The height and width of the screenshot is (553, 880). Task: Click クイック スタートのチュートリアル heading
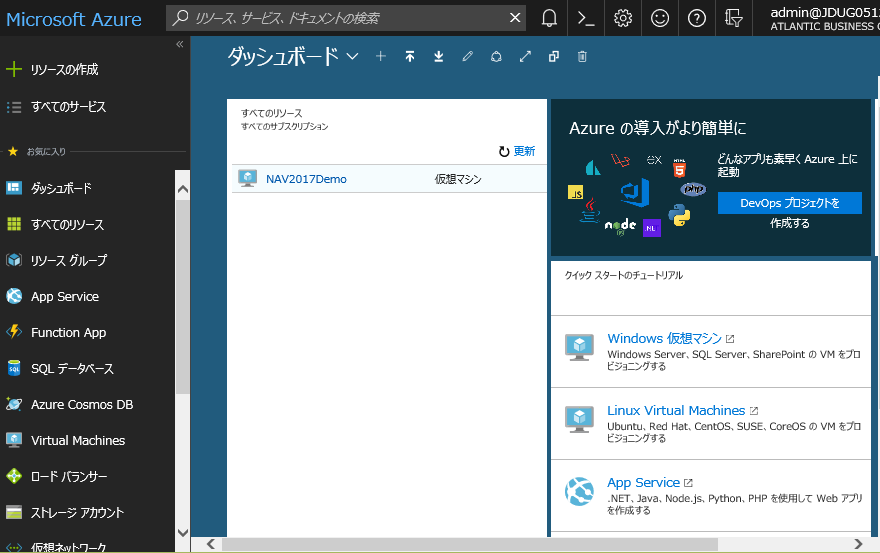coord(624,275)
